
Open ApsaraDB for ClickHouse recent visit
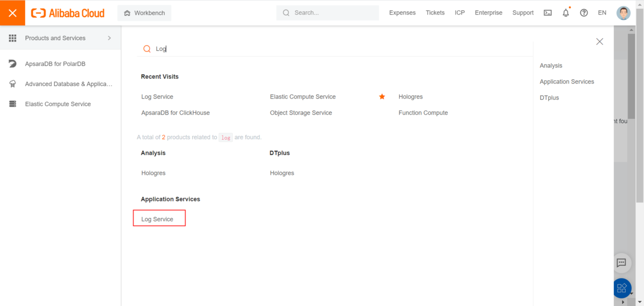click(175, 113)
